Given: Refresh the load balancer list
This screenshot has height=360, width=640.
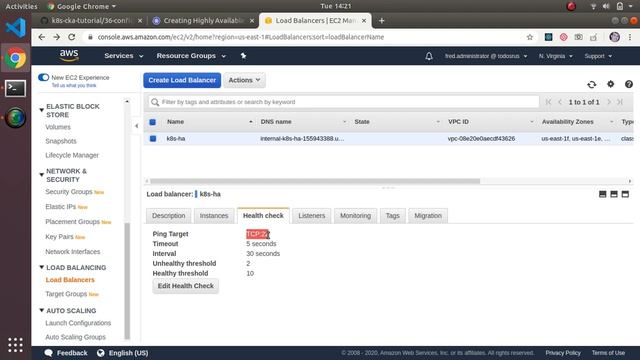Looking at the screenshot, I should click(x=591, y=84).
